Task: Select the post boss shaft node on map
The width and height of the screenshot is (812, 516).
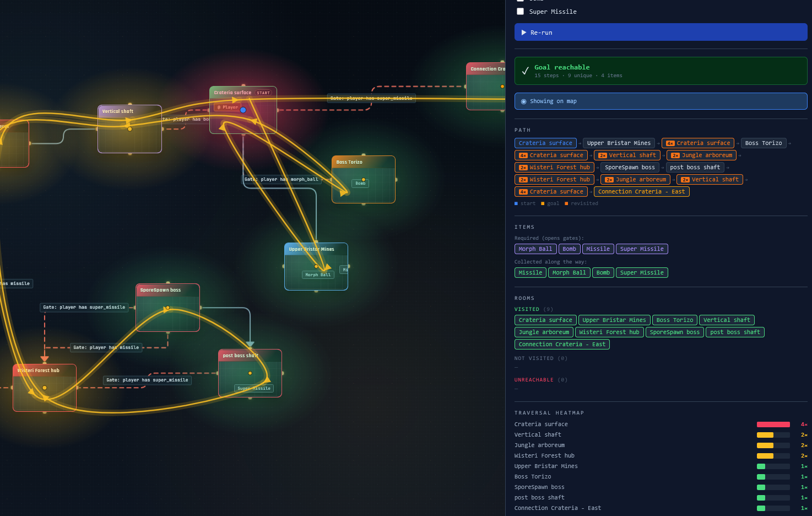Action: 250,373
